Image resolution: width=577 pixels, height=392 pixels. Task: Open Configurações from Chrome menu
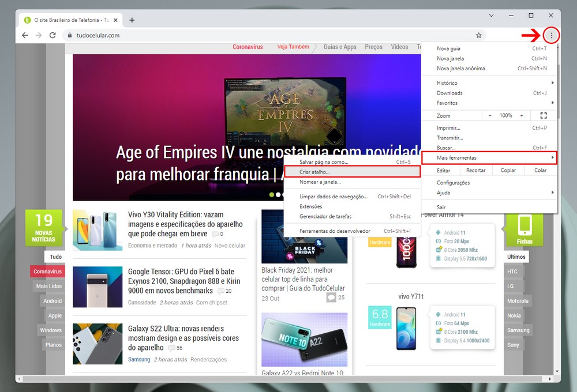pyautogui.click(x=454, y=183)
